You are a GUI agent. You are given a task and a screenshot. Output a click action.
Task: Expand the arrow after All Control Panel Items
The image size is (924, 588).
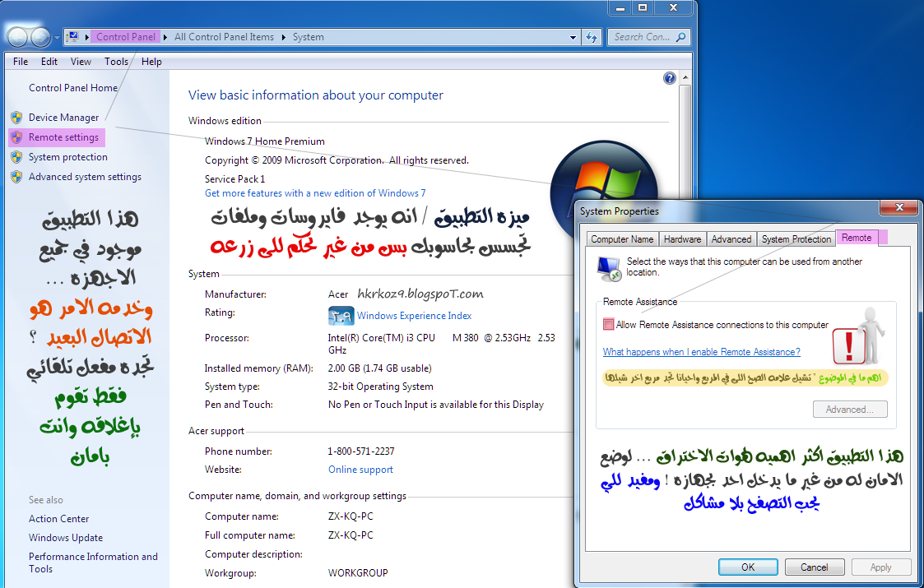(283, 37)
